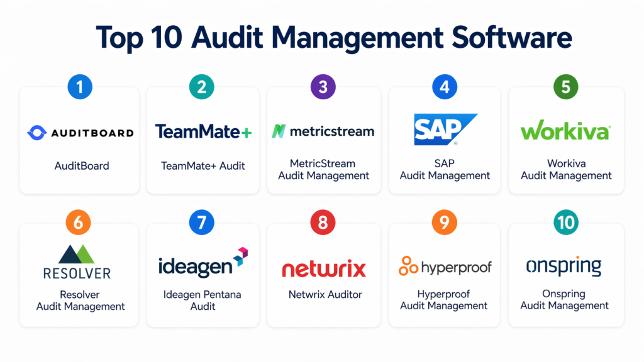
Task: Click the ideagen logo
Action: tap(203, 263)
